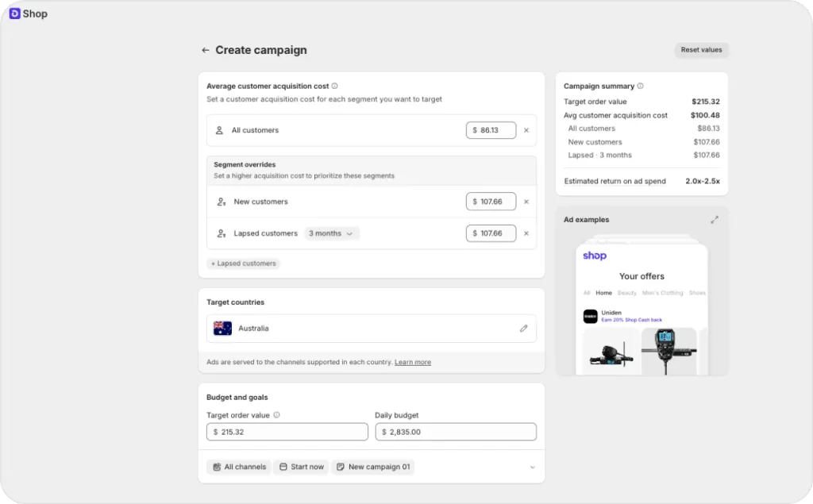Viewport: 813px width, 504px height.
Task: Edit the Daily budget field
Action: (x=456, y=432)
